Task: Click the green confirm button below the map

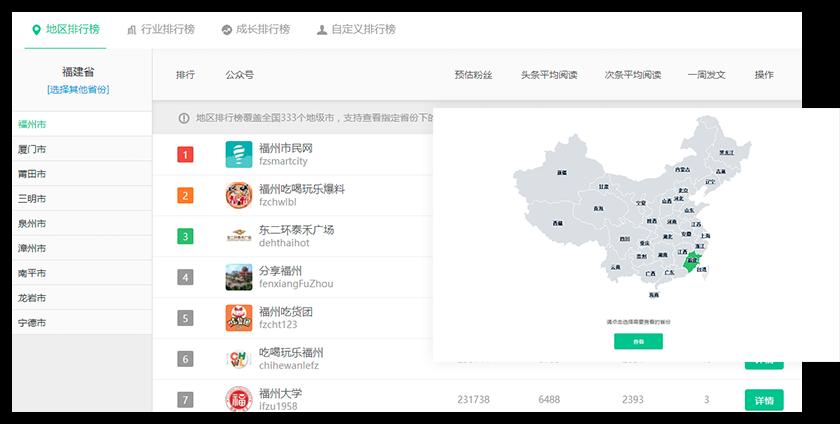Action: 638,341
